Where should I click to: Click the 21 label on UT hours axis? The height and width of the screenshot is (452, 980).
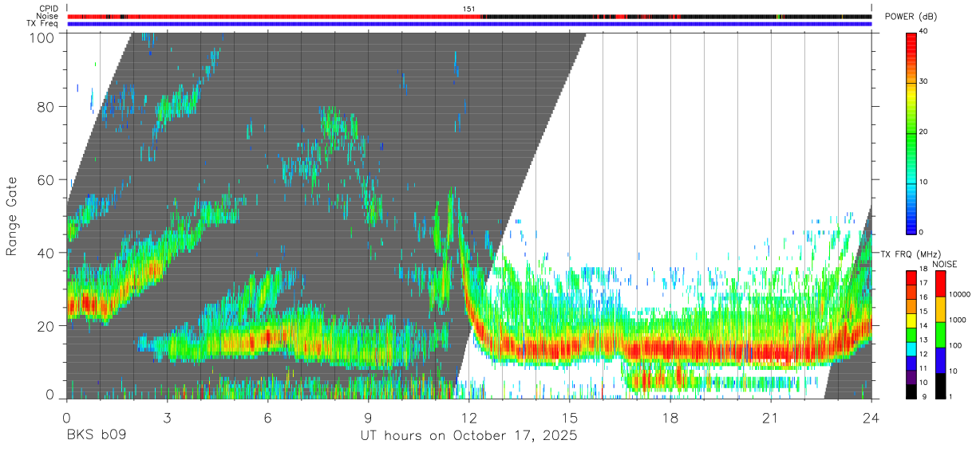[x=771, y=418]
